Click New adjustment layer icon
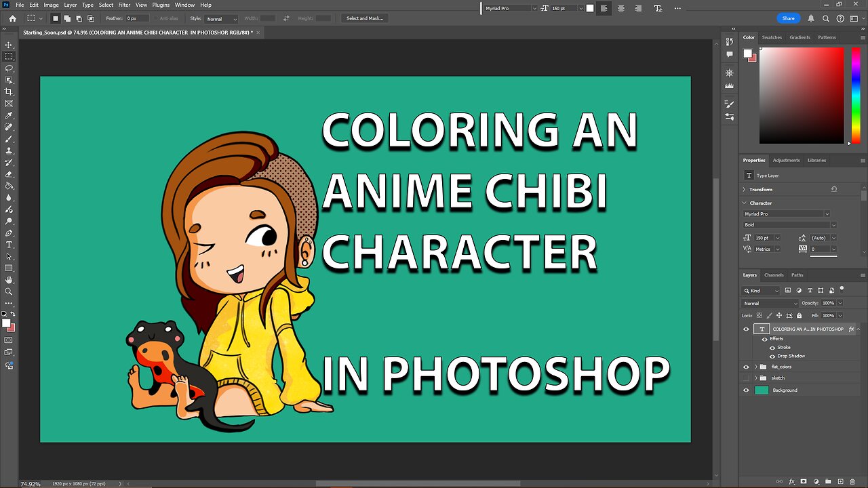868x488 pixels. point(815,482)
